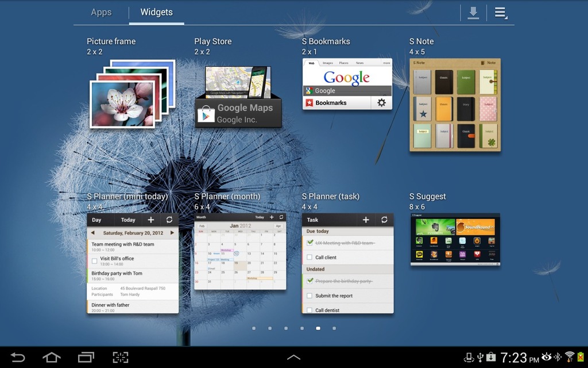Uncheck the 'Prepare the birthday party' task
Image resolution: width=588 pixels, height=368 pixels.
pos(310,281)
